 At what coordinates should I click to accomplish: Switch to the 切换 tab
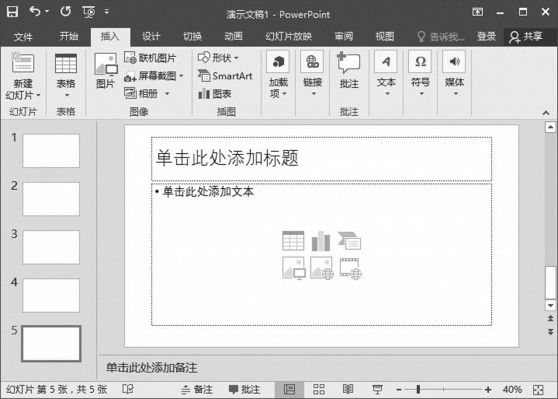pos(193,36)
